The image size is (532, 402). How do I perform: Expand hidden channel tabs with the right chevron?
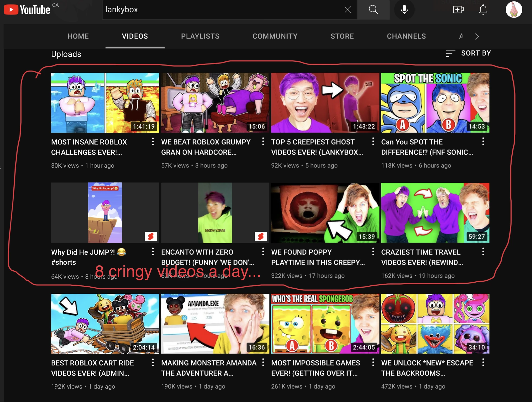477,36
